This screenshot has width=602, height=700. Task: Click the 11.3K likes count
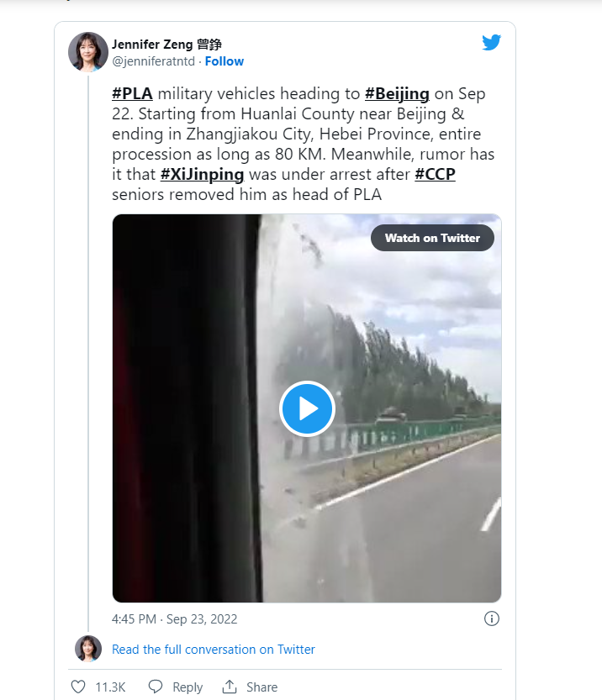110,687
